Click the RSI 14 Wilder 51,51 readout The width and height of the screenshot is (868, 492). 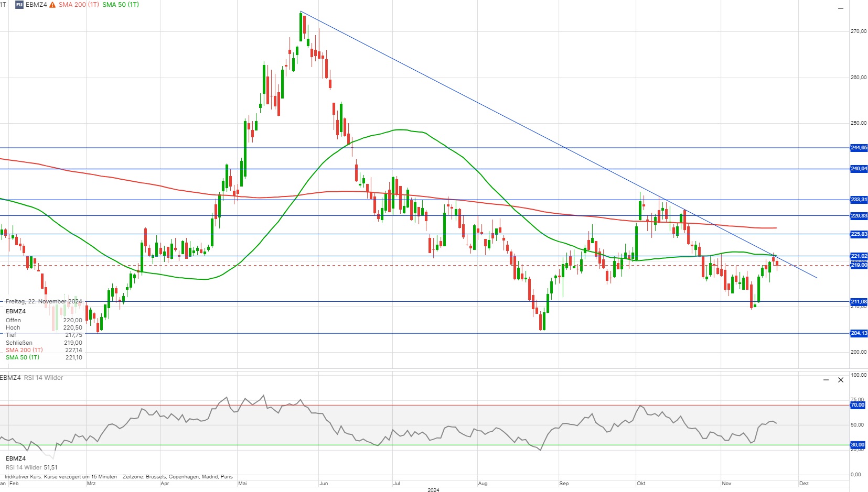pos(31,467)
